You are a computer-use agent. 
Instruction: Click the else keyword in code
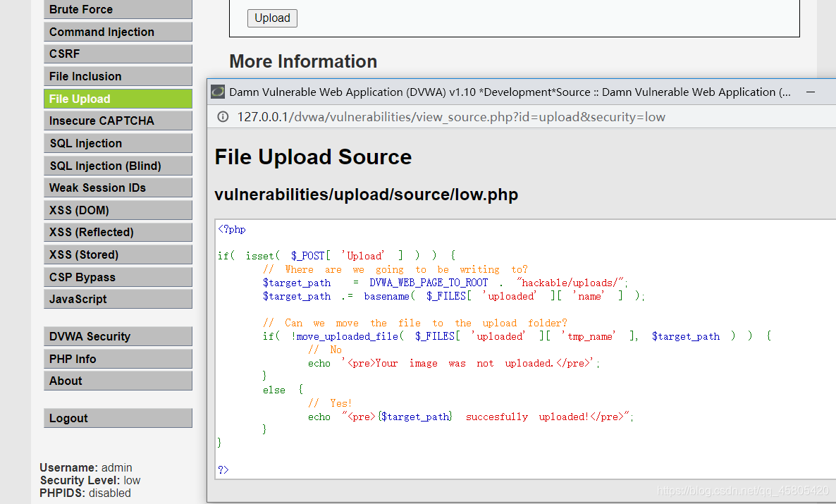coord(274,390)
